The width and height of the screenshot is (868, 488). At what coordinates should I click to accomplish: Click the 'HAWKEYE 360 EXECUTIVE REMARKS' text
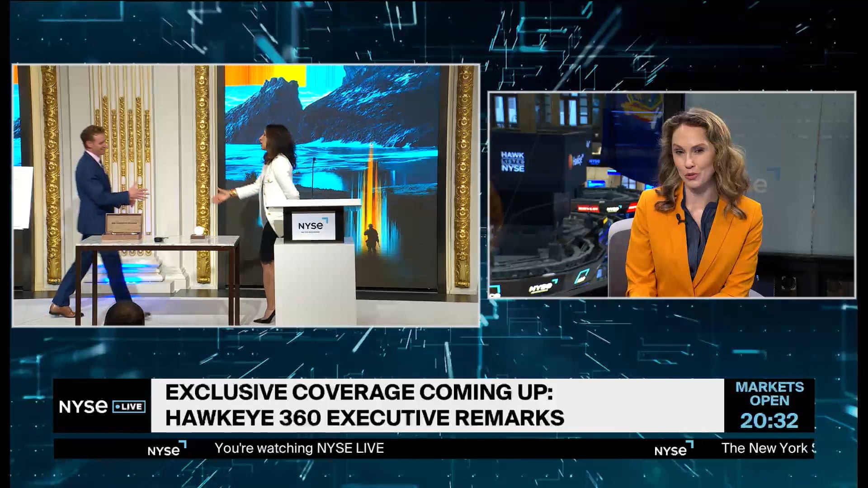click(x=364, y=418)
